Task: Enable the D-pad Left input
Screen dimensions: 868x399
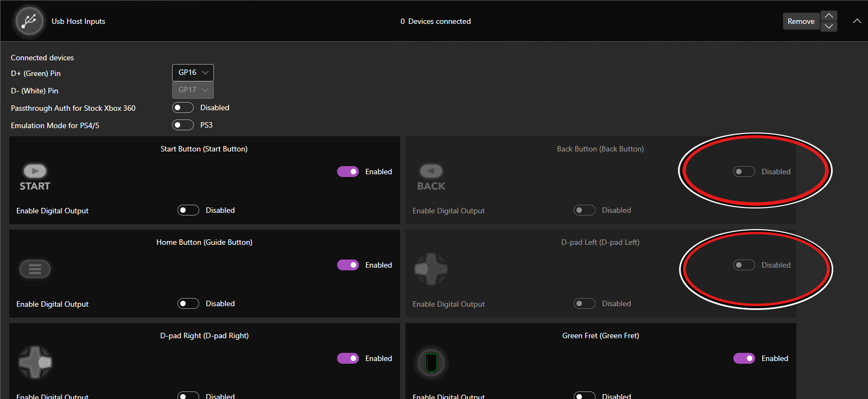Action: [744, 265]
